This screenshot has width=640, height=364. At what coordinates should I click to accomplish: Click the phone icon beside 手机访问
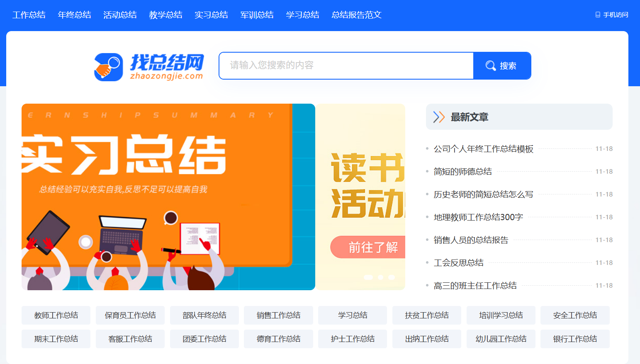pyautogui.click(x=598, y=15)
